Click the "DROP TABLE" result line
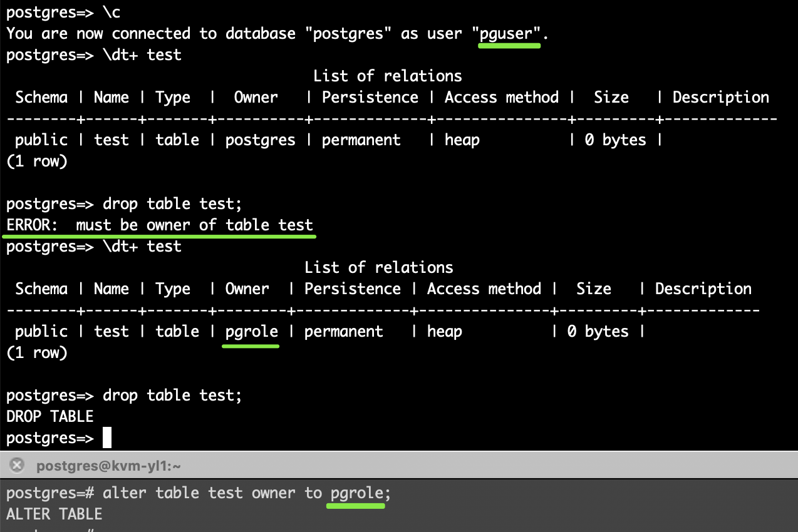Screen dimensions: 798x532 click(x=50, y=416)
